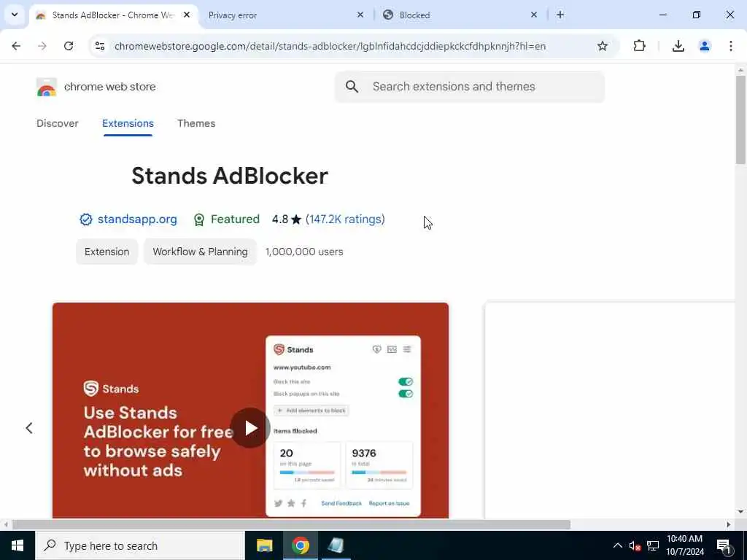Open the Discover section
The width and height of the screenshot is (747, 560).
(x=58, y=123)
